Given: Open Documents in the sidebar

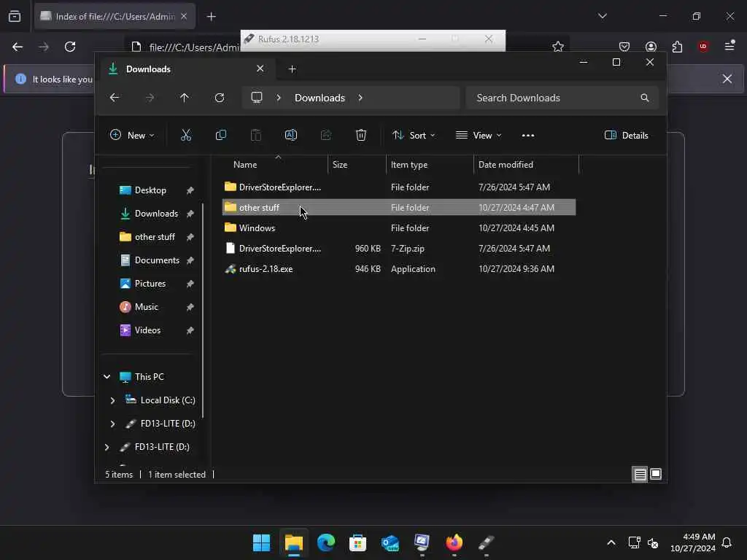Looking at the screenshot, I should click(x=158, y=260).
